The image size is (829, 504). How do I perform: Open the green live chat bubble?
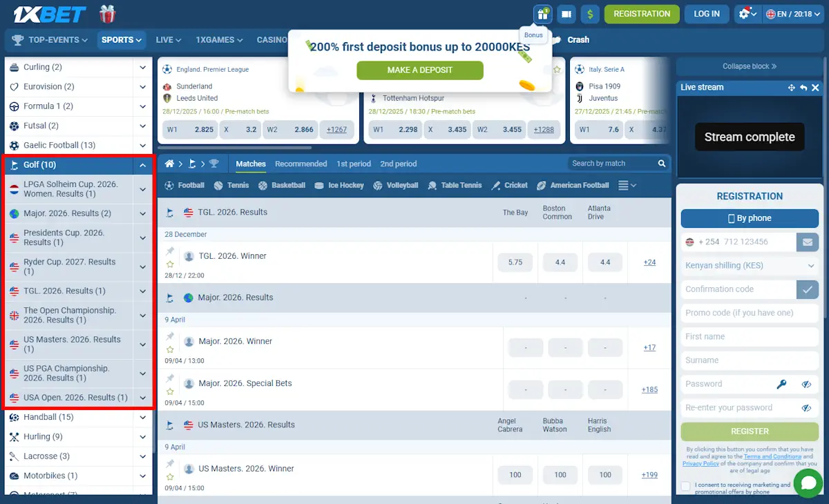click(x=808, y=483)
